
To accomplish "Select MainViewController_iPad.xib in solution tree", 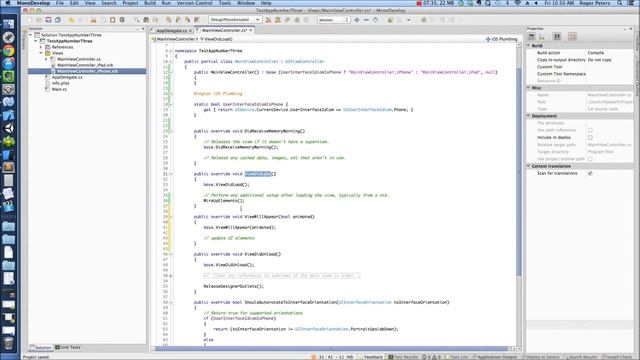I will (x=85, y=65).
